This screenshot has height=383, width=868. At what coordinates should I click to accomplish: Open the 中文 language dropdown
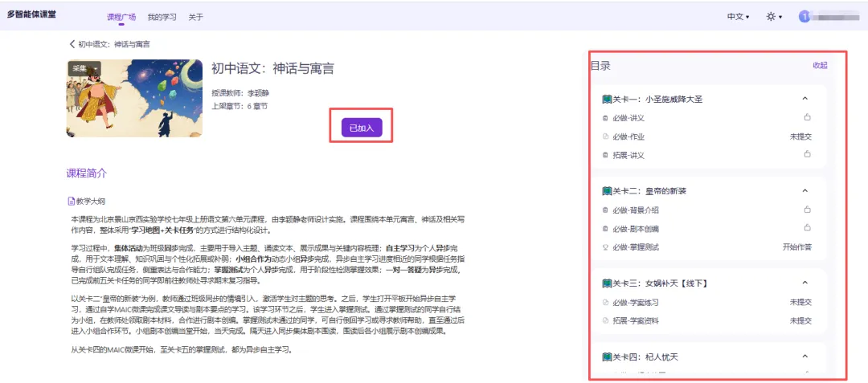click(x=738, y=17)
